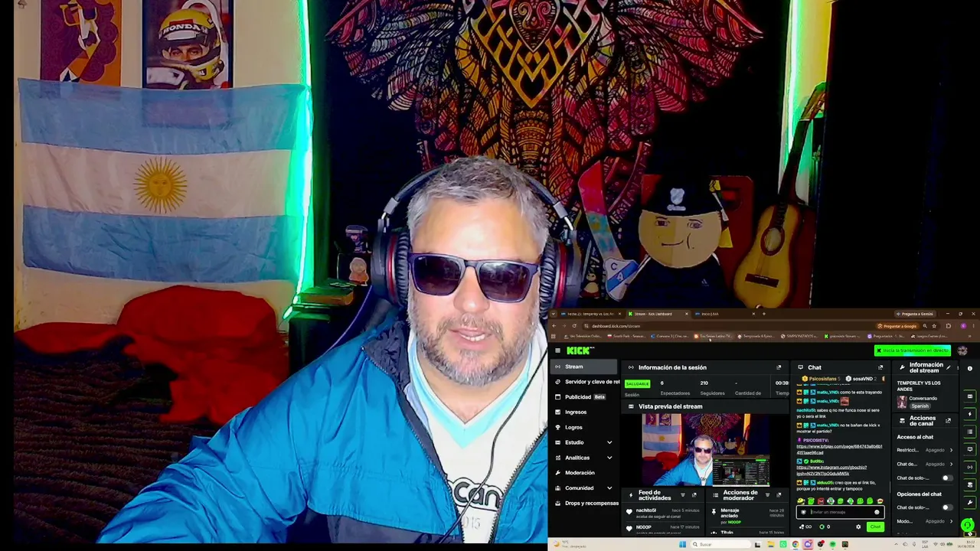The width and height of the screenshot is (980, 551).
Task: Toggle Chat de solo under Opciones del chat
Action: 947,507
